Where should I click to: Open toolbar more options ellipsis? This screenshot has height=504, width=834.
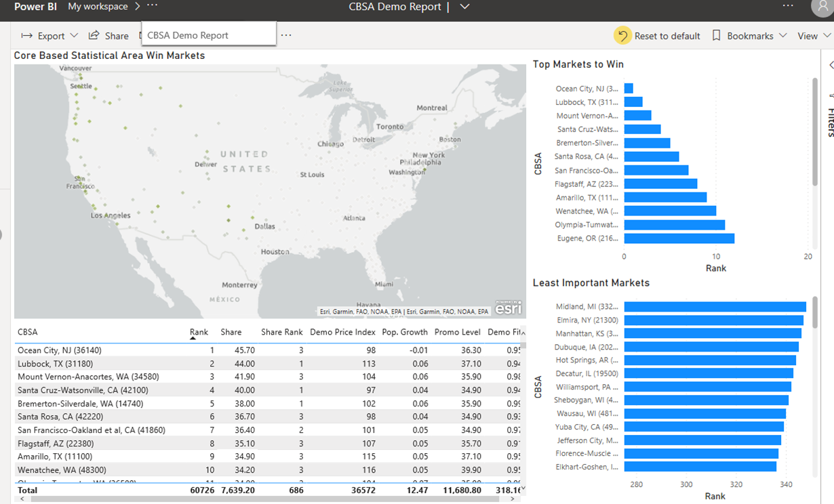pyautogui.click(x=286, y=35)
